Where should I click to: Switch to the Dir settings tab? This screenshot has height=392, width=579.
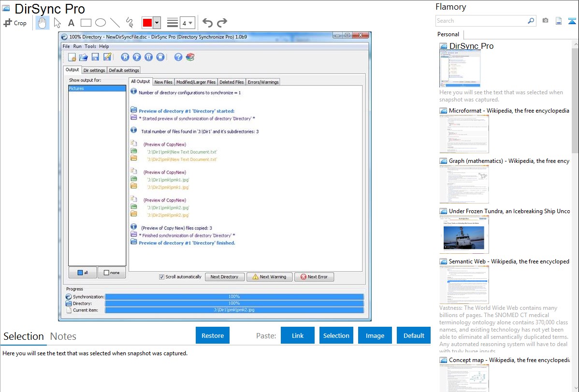tap(94, 70)
